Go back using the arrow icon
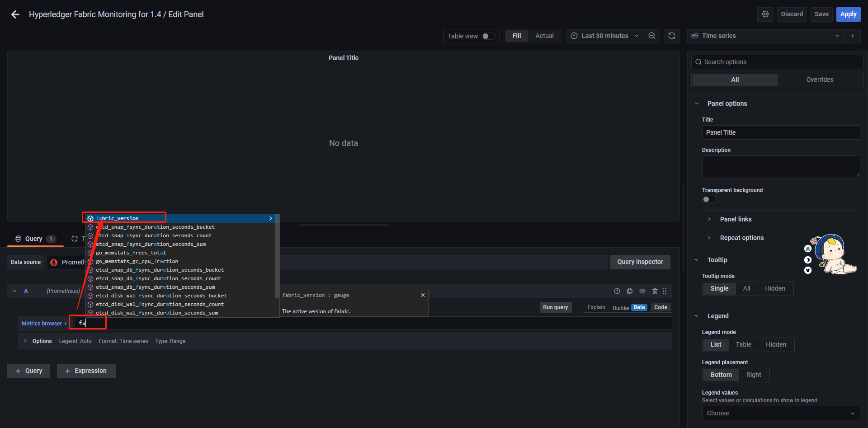The image size is (868, 428). (15, 14)
